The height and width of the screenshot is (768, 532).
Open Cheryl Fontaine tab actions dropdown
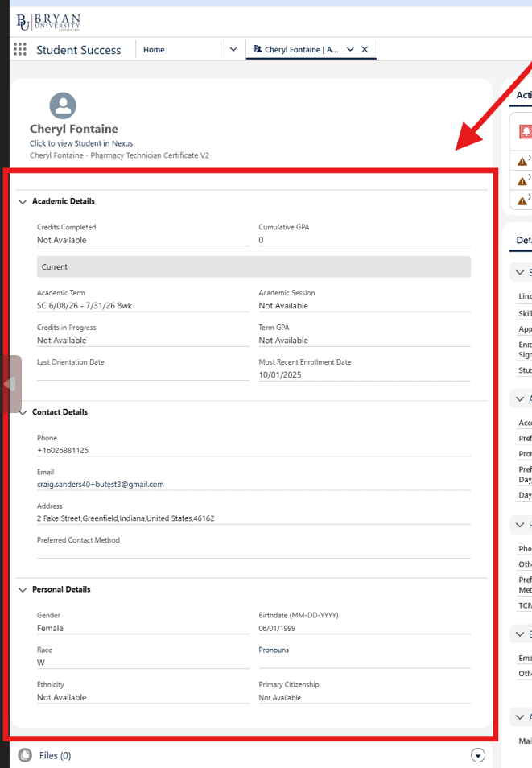click(350, 49)
